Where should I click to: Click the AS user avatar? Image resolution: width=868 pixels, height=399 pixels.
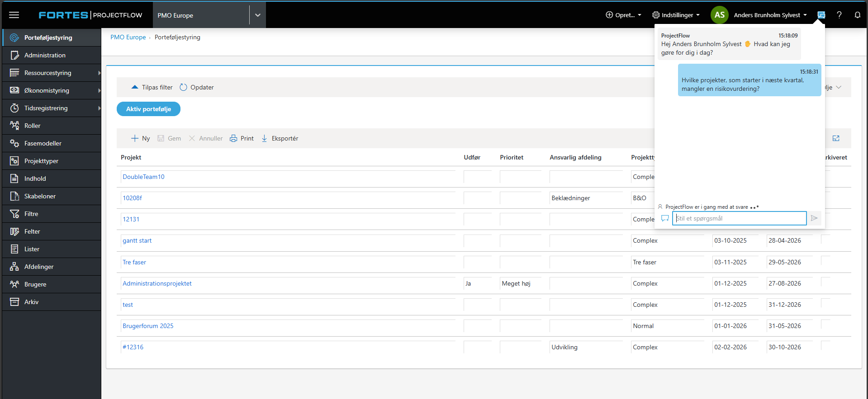click(719, 15)
